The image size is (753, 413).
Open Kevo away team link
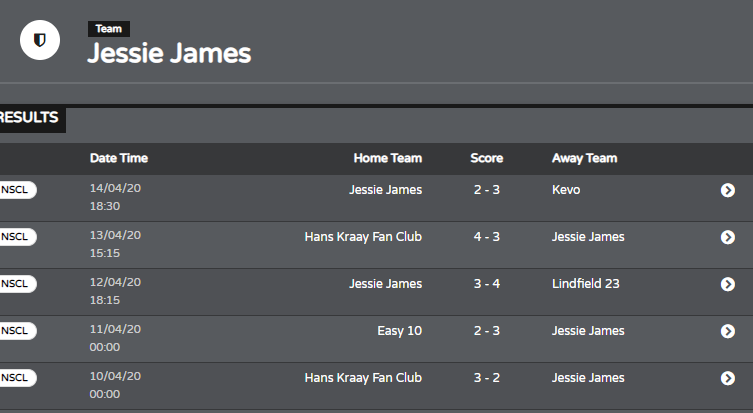pos(566,190)
